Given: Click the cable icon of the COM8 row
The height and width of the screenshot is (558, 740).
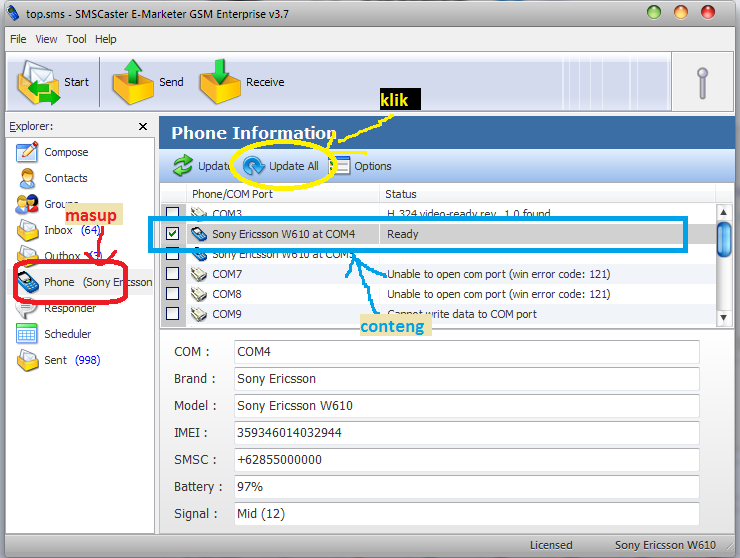Looking at the screenshot, I should pos(199,294).
